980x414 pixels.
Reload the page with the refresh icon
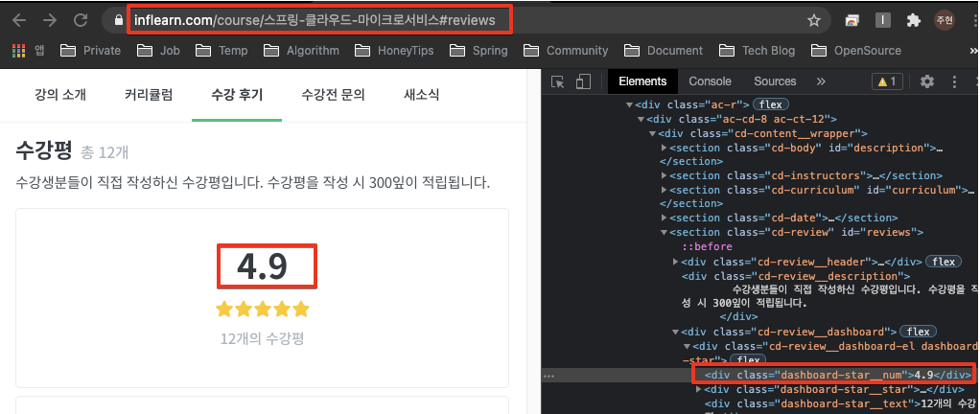80,20
